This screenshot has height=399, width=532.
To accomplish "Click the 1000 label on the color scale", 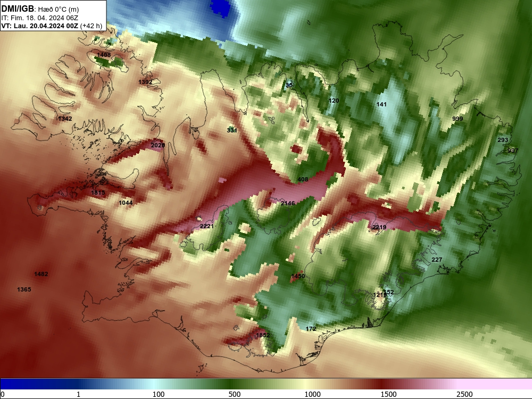I will tap(312, 394).
